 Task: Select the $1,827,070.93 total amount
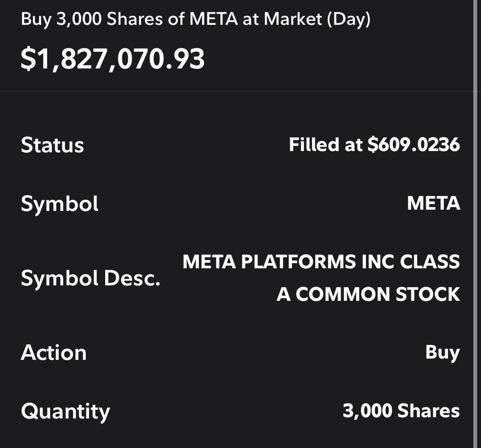pyautogui.click(x=113, y=59)
